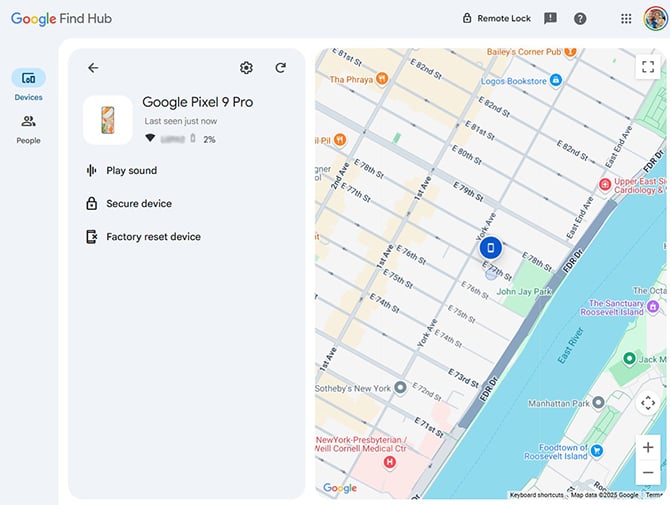The image size is (670, 505).
Task: Click the Secure device lock icon
Action: 91,203
